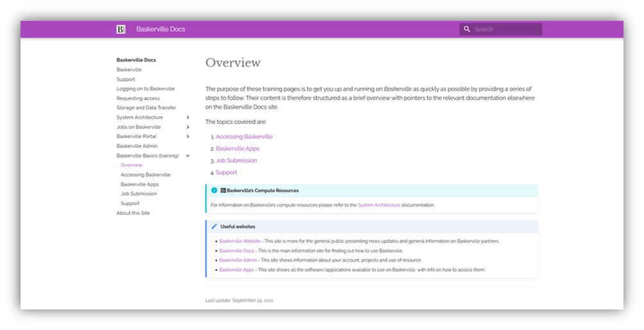Open the Requesting access page

point(138,98)
